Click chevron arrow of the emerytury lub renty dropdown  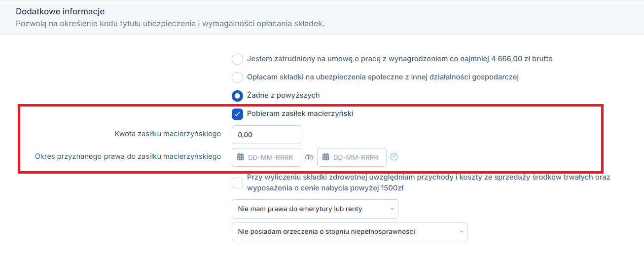392,209
